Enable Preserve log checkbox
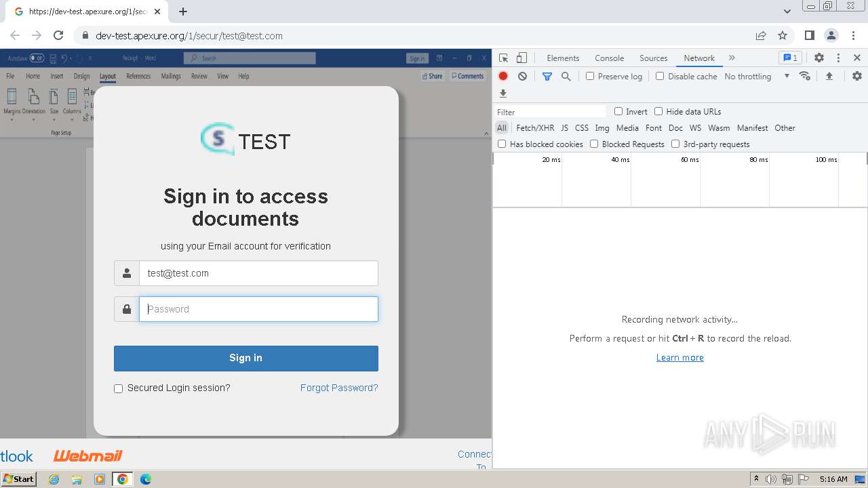 (590, 76)
